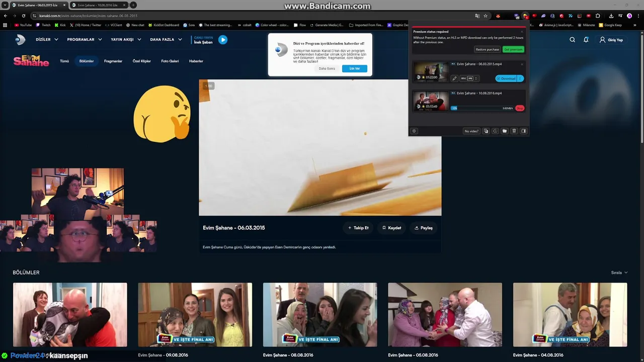Expand the Programlar menu
The image size is (644, 362).
[85, 40]
